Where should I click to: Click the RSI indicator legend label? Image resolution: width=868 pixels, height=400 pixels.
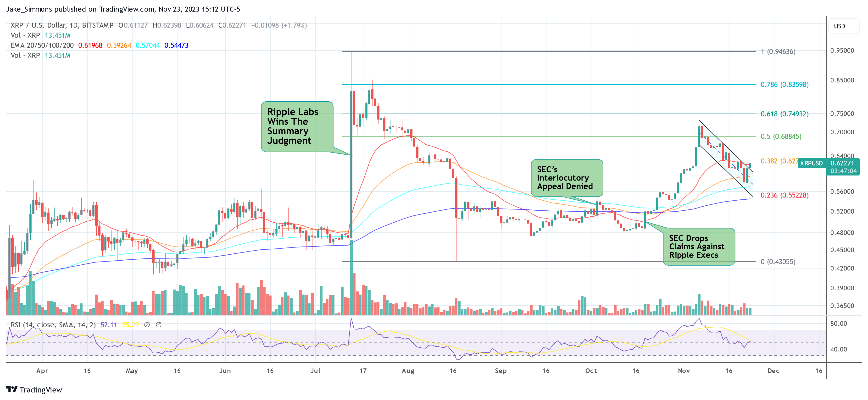point(53,325)
